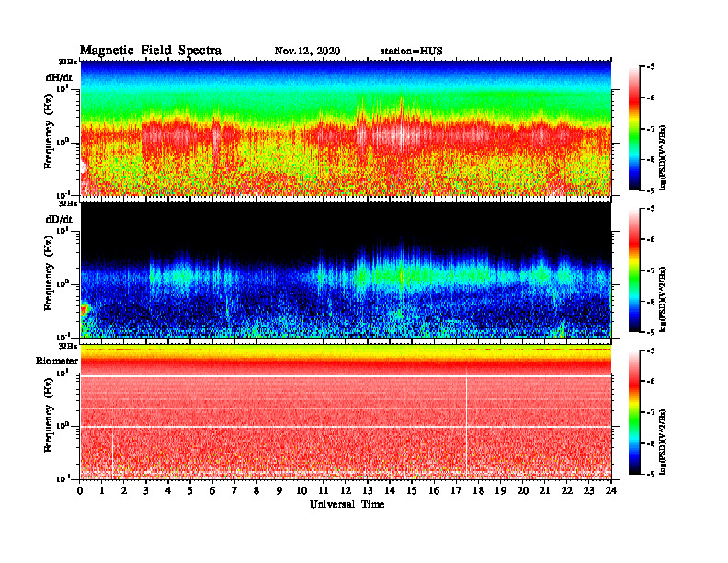Click the Riometer panel label

pyautogui.click(x=57, y=361)
